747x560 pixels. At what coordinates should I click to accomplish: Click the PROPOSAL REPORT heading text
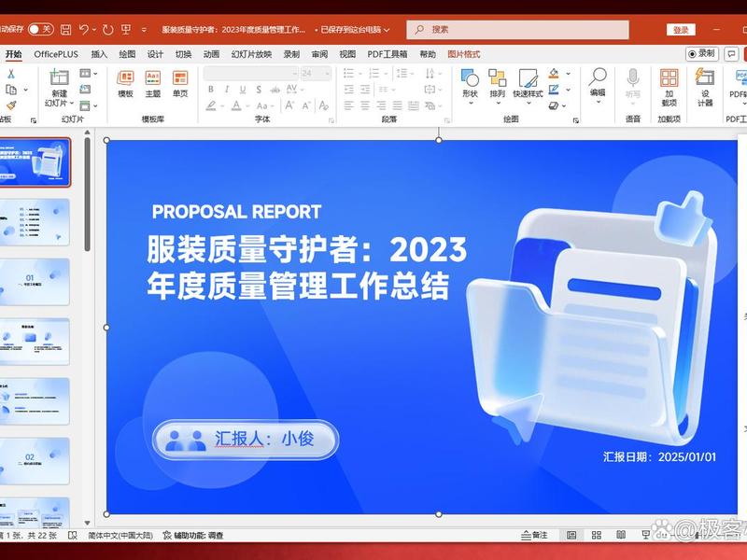coord(237,212)
